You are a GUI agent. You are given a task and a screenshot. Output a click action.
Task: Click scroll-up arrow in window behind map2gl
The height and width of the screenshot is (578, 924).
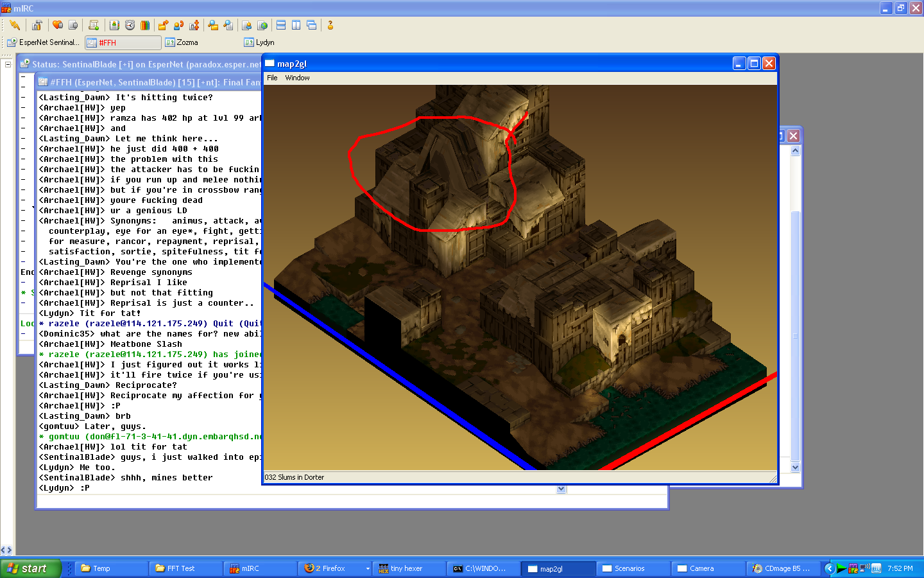(x=796, y=151)
